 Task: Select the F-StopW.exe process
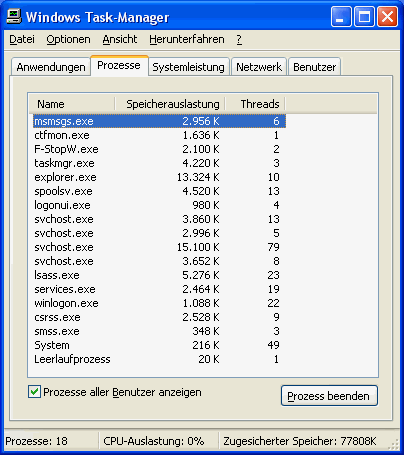pos(159,149)
